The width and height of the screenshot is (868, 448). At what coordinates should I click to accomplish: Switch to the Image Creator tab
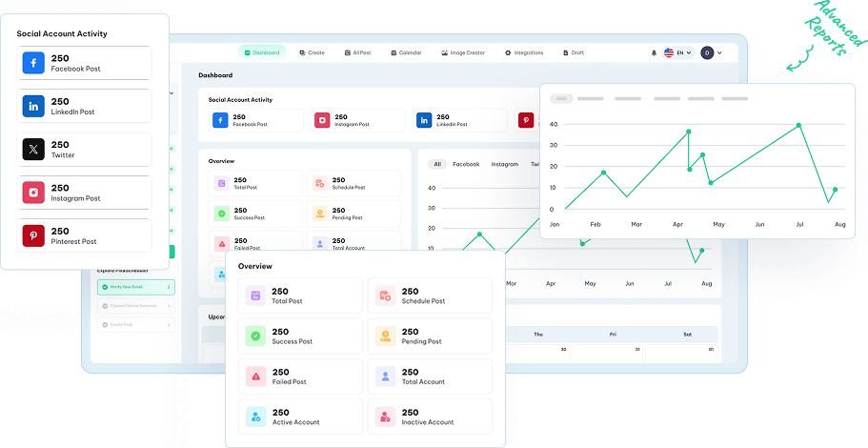point(463,52)
